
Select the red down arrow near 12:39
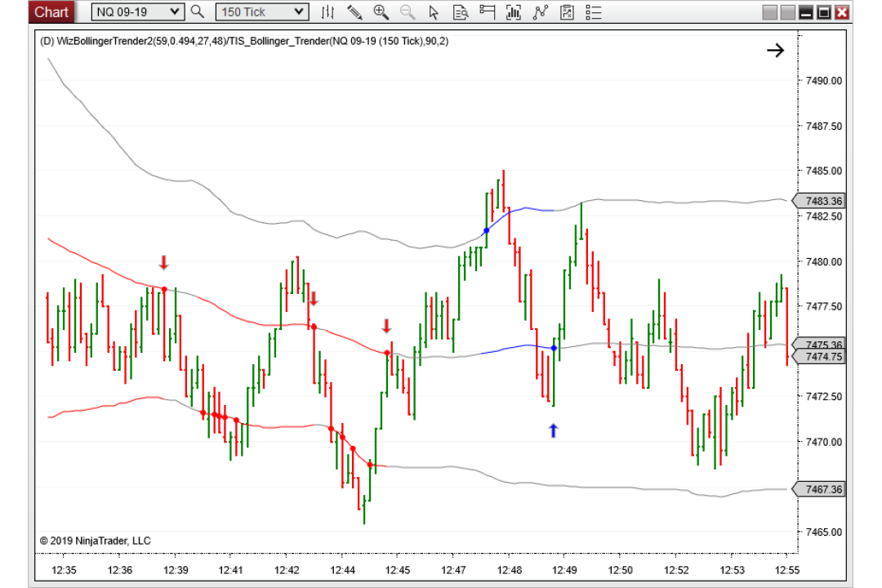pos(163,262)
